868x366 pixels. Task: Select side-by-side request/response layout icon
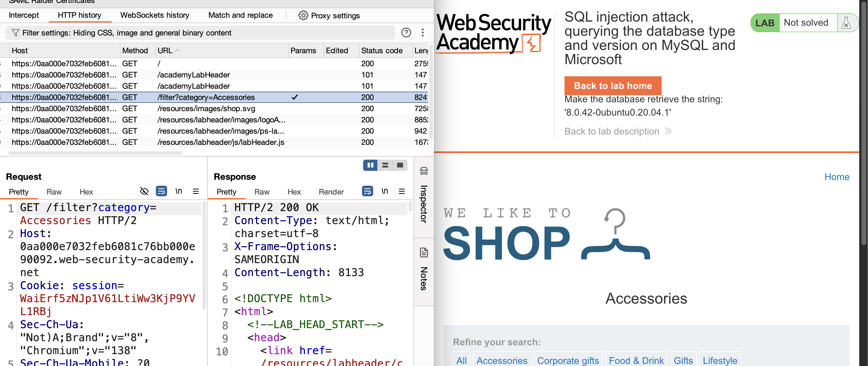pyautogui.click(x=370, y=165)
